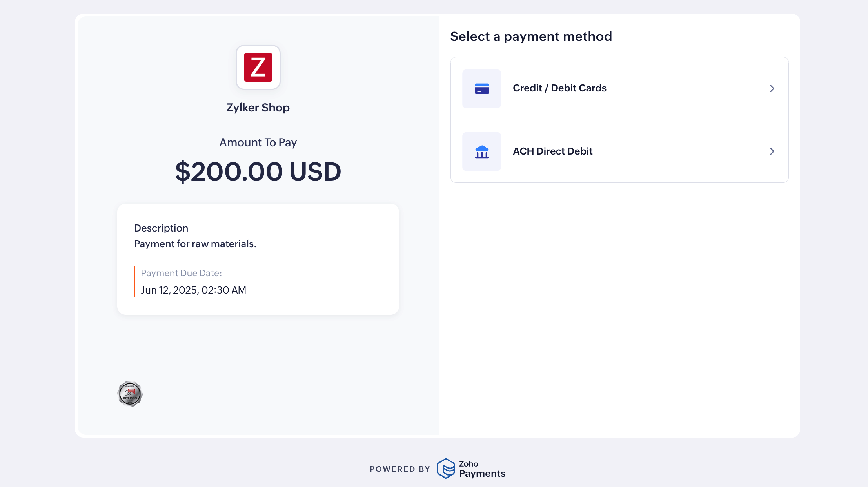868x487 pixels.
Task: Click the red Zylker Shop Z logo
Action: coord(258,67)
